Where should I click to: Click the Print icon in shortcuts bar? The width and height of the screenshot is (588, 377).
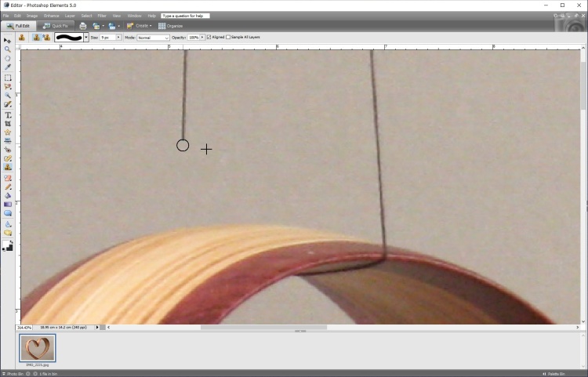coord(83,26)
